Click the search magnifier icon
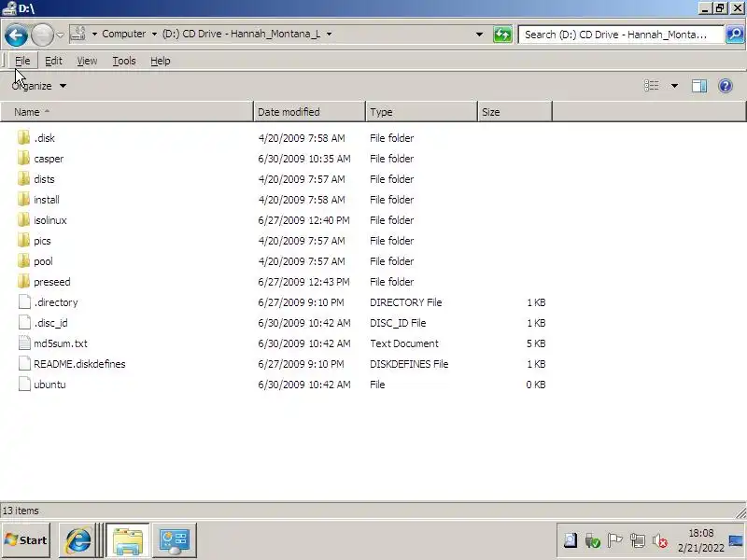The width and height of the screenshot is (747, 560). tap(735, 35)
